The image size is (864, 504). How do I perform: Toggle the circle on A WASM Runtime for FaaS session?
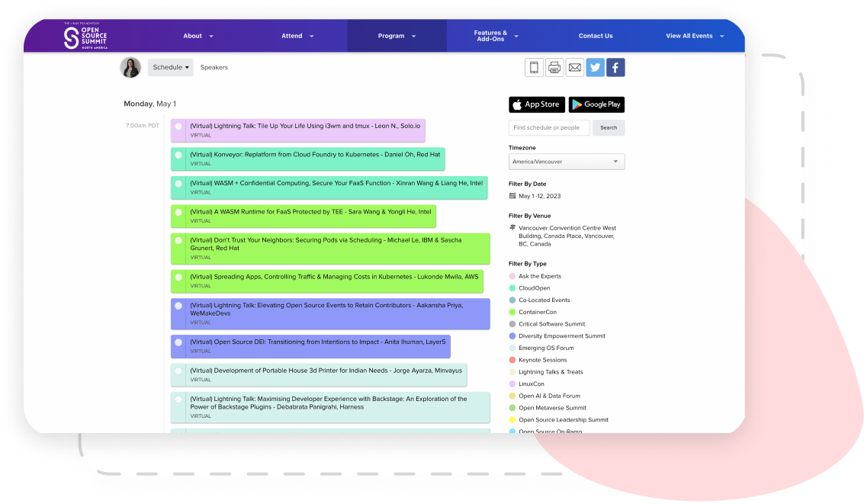click(x=178, y=213)
